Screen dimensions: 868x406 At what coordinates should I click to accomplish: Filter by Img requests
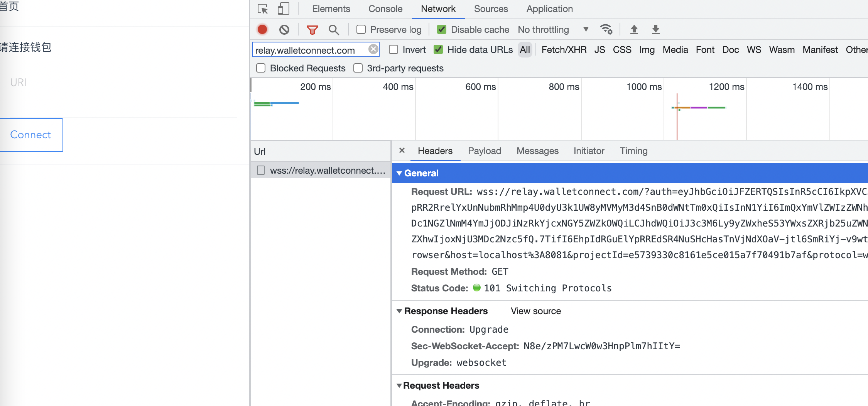pyautogui.click(x=647, y=50)
